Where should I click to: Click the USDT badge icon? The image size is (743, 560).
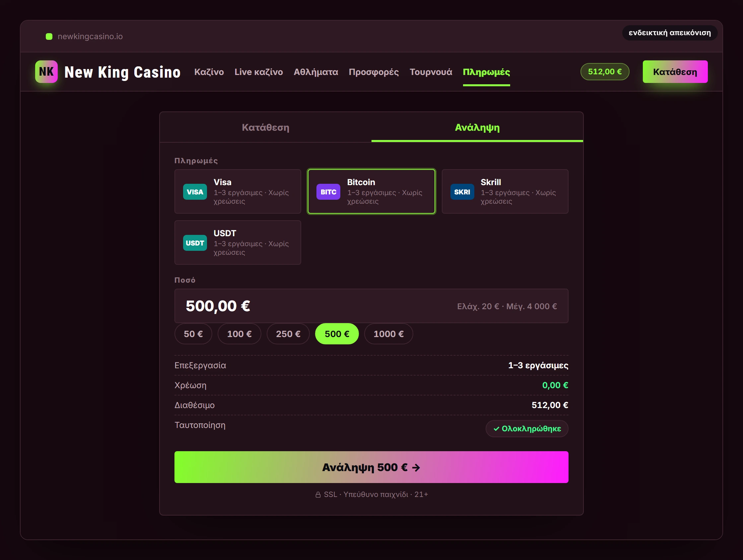(195, 243)
